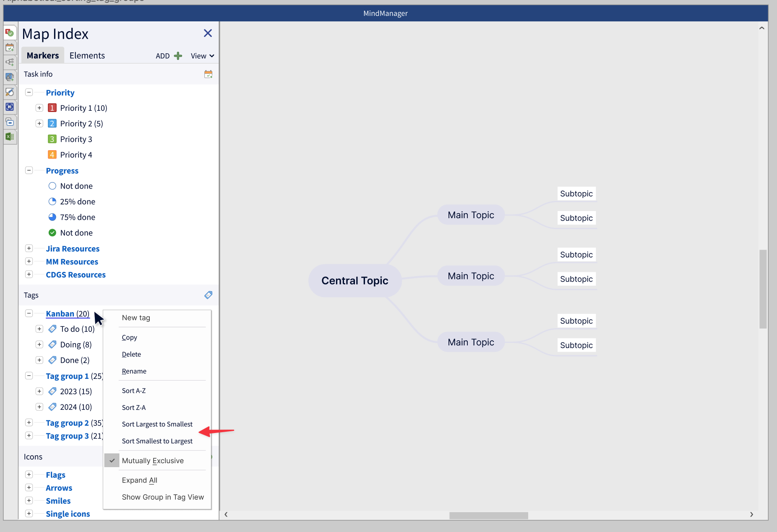Open the paintbrush formatting side tab

[10, 92]
